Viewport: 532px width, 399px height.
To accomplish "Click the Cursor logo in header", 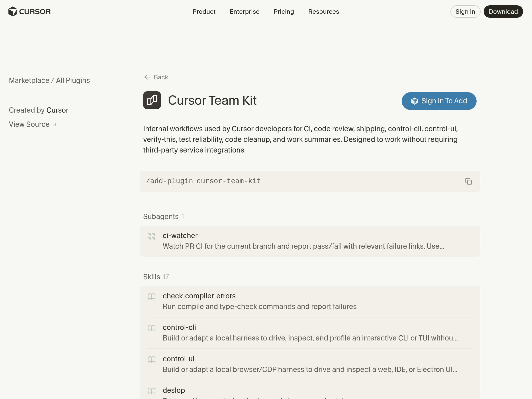I will tap(29, 12).
